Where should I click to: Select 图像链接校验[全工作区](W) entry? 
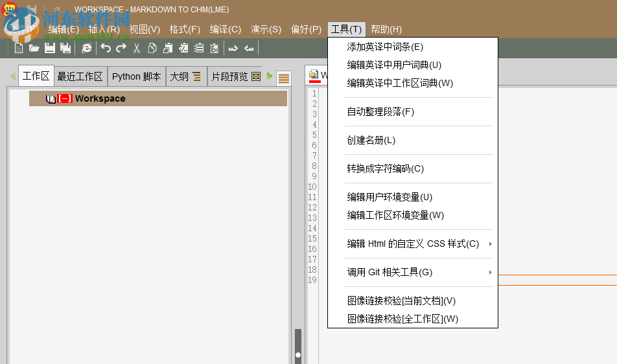click(413, 319)
